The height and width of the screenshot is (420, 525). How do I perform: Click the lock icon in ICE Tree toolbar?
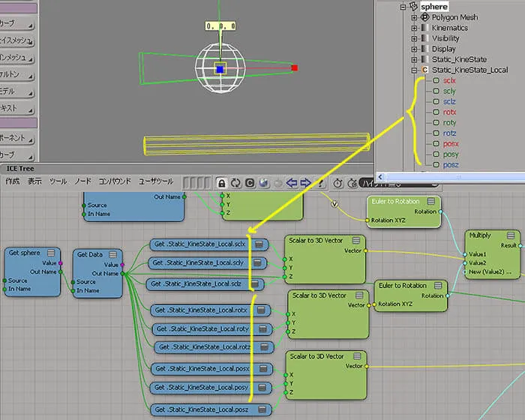[221, 183]
